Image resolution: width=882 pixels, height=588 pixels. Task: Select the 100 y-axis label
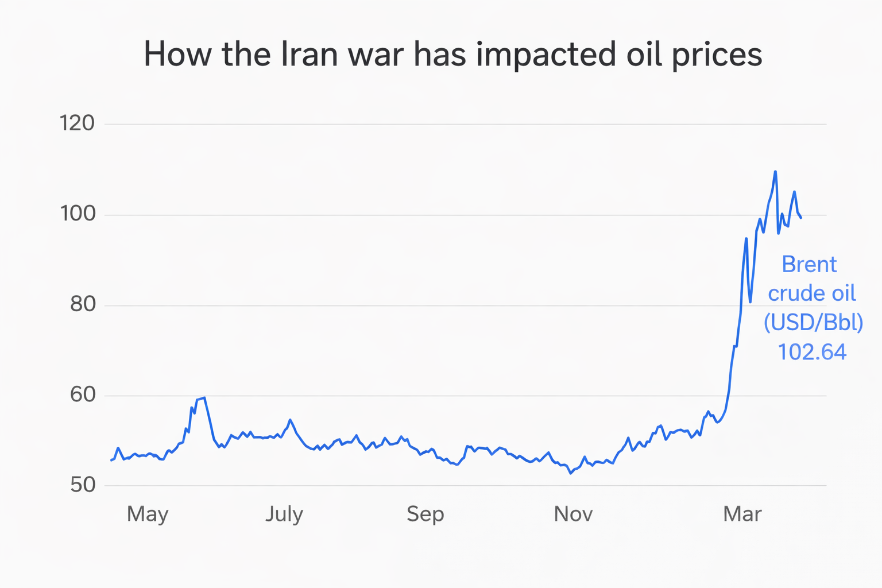point(77,214)
